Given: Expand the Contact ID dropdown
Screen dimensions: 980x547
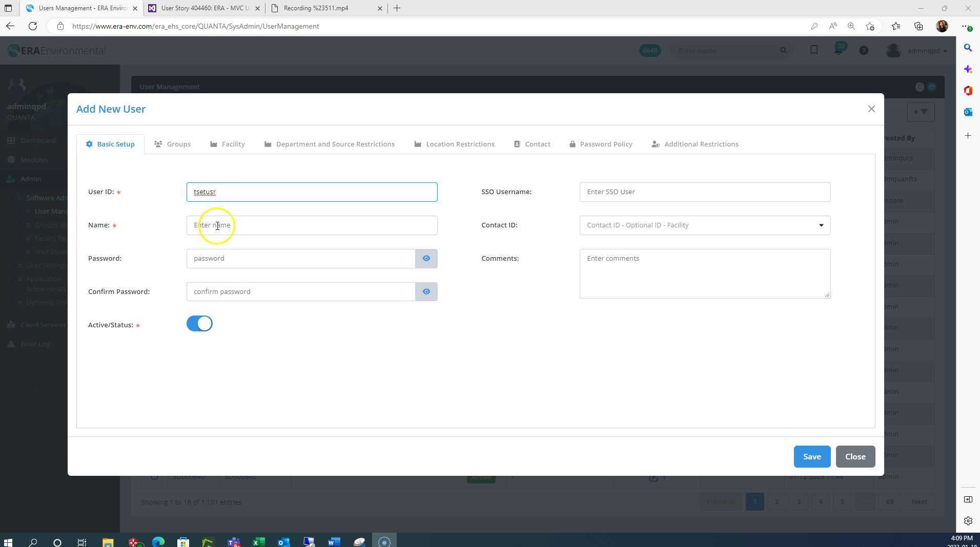Looking at the screenshot, I should coord(821,225).
